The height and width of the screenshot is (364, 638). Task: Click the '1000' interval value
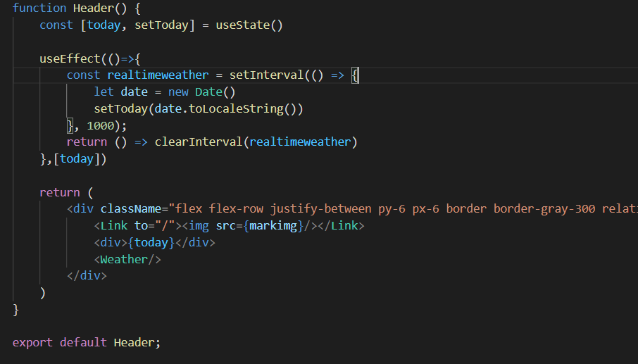(x=101, y=125)
